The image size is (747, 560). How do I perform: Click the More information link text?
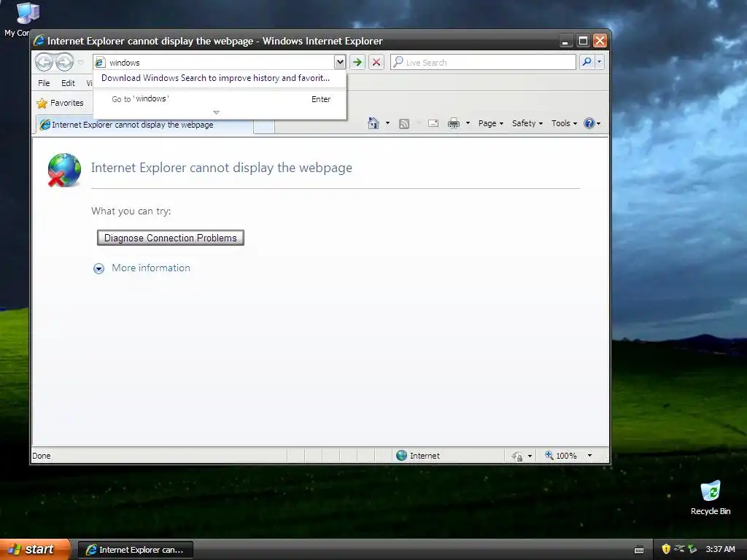click(x=151, y=268)
